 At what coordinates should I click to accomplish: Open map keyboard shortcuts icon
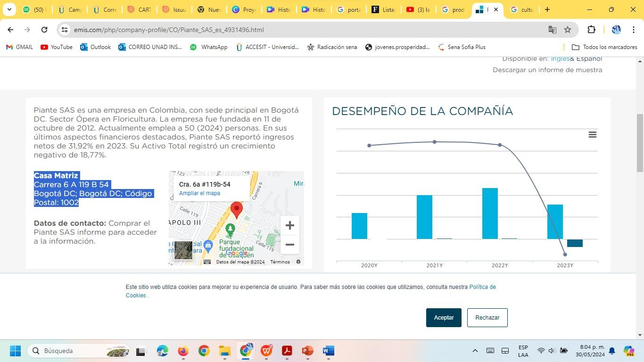click(207, 262)
